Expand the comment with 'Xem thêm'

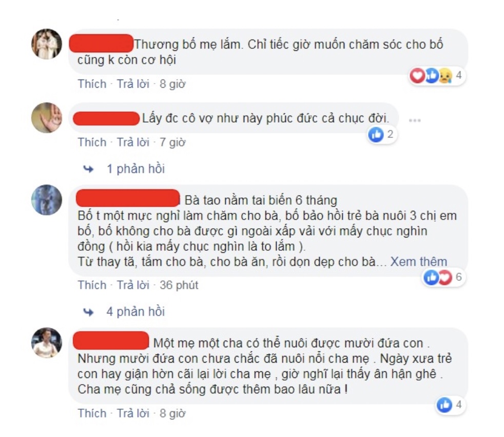click(418, 262)
